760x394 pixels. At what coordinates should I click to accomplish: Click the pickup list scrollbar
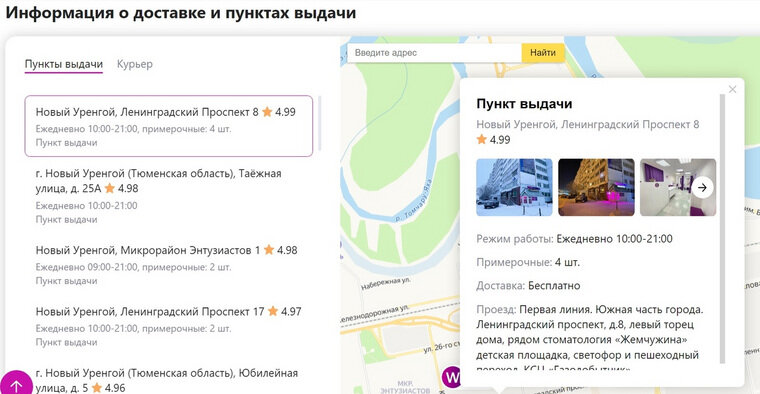(x=319, y=124)
